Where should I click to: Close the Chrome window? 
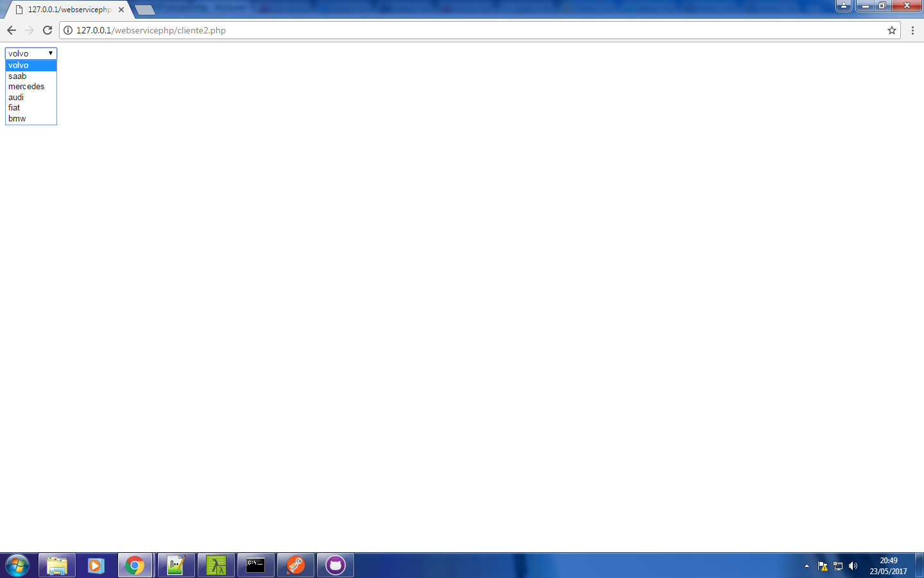point(907,6)
